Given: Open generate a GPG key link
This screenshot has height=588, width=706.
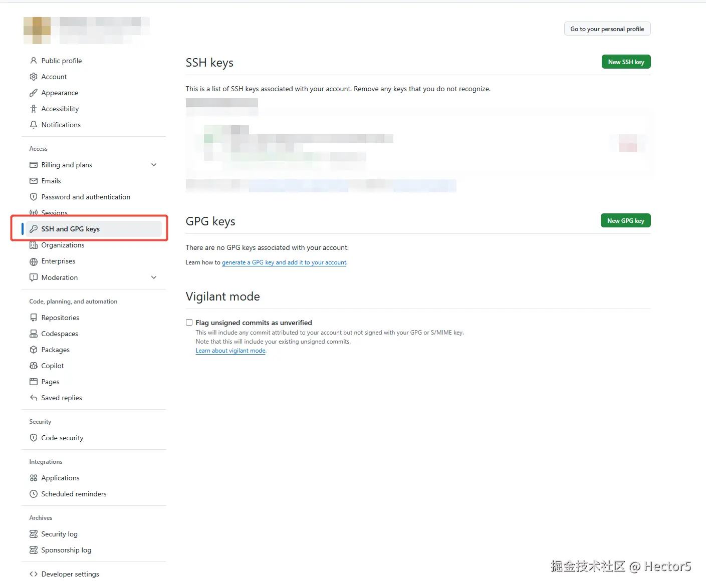Looking at the screenshot, I should pos(284,262).
